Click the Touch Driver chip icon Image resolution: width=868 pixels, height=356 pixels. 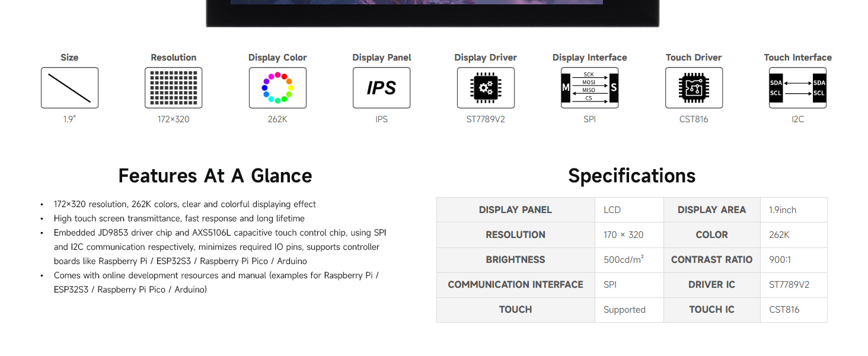point(694,88)
